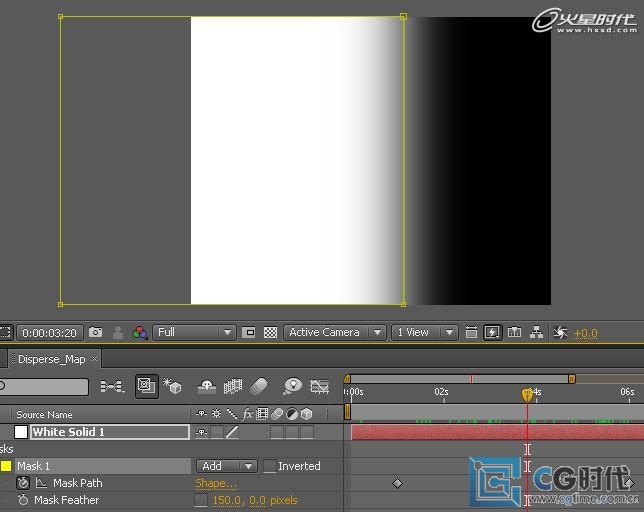Click the Timeline icon in the viewer bar
Screen dimensions: 644x512
(x=515, y=332)
